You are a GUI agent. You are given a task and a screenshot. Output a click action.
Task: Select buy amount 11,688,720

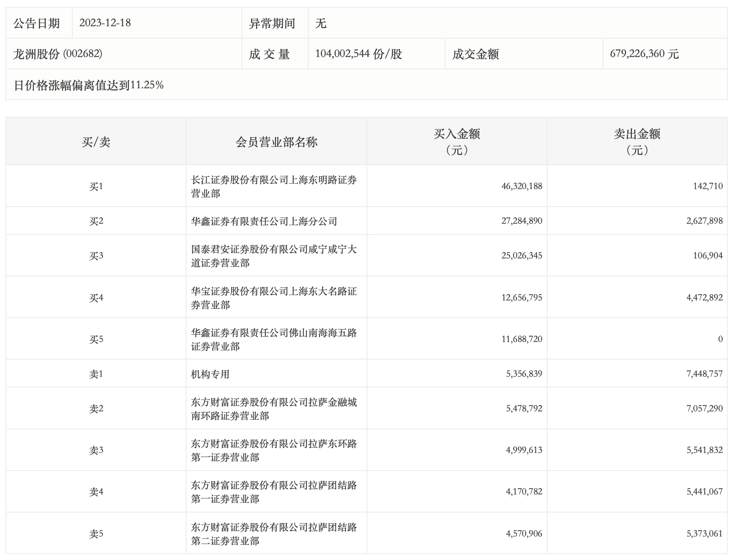522,339
